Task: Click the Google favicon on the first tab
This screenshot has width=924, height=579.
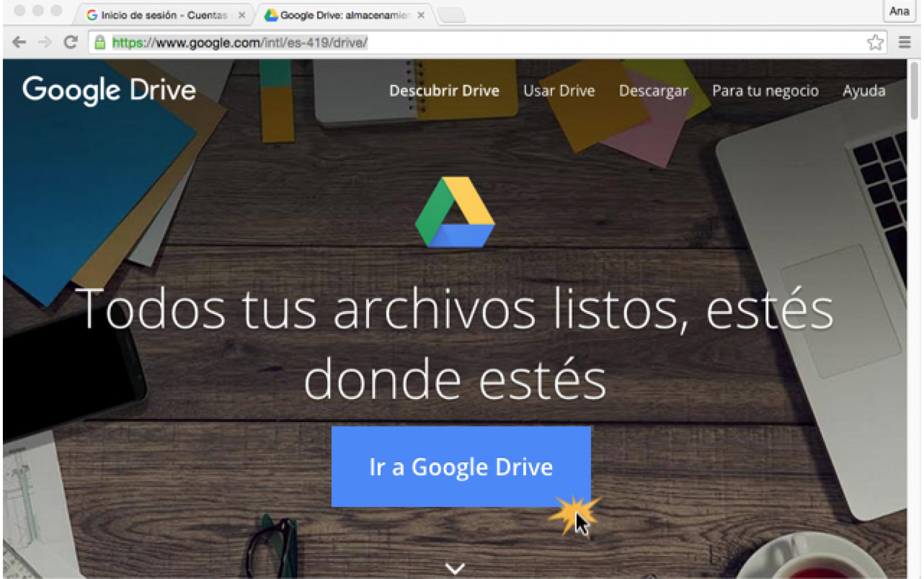Action: [92, 15]
